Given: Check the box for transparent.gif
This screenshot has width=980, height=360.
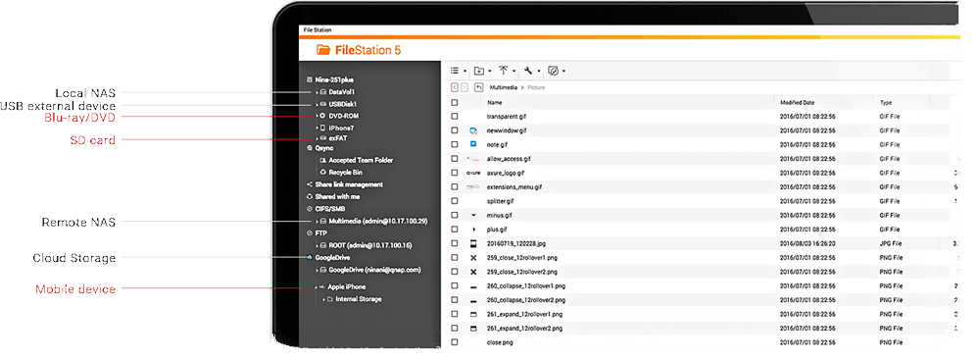Looking at the screenshot, I should [x=455, y=117].
